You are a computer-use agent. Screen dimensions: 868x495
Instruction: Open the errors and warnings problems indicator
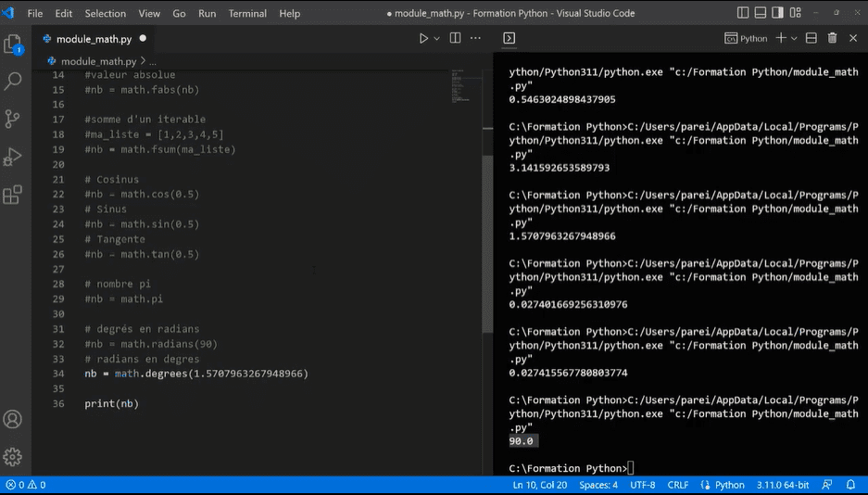pos(25,485)
